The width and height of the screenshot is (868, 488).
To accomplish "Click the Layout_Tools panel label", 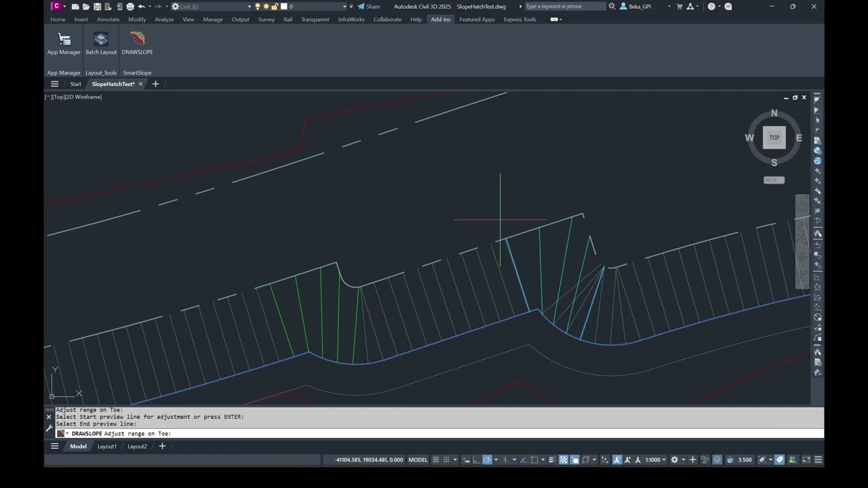I will tap(101, 73).
